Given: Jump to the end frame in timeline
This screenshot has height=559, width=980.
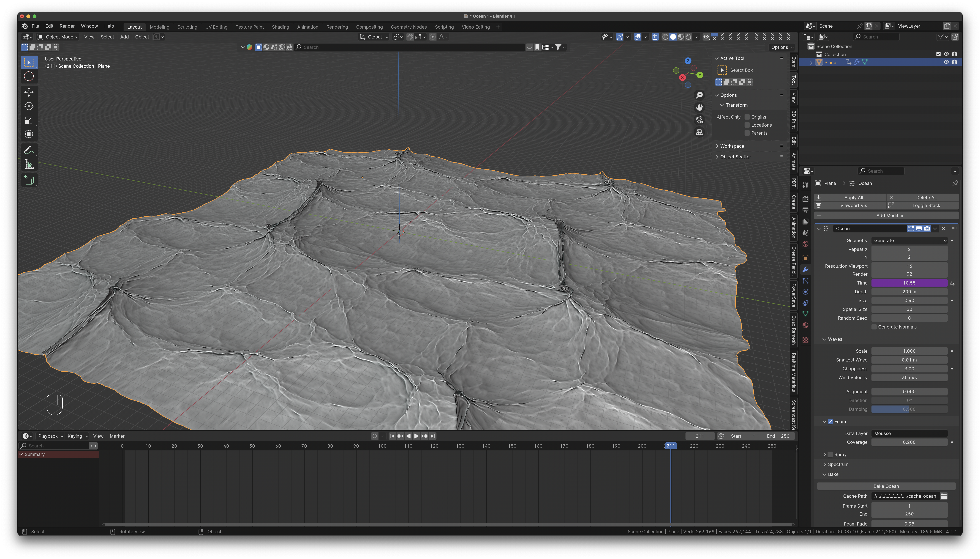Looking at the screenshot, I should (x=433, y=436).
